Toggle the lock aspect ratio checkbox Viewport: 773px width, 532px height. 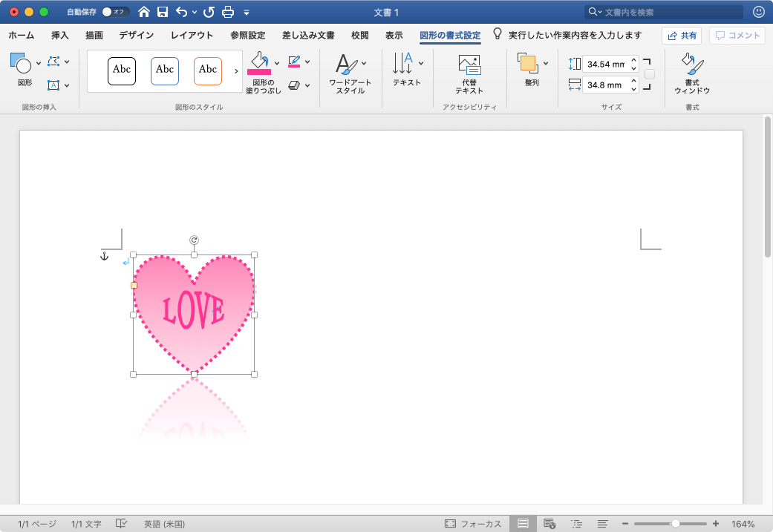point(650,74)
